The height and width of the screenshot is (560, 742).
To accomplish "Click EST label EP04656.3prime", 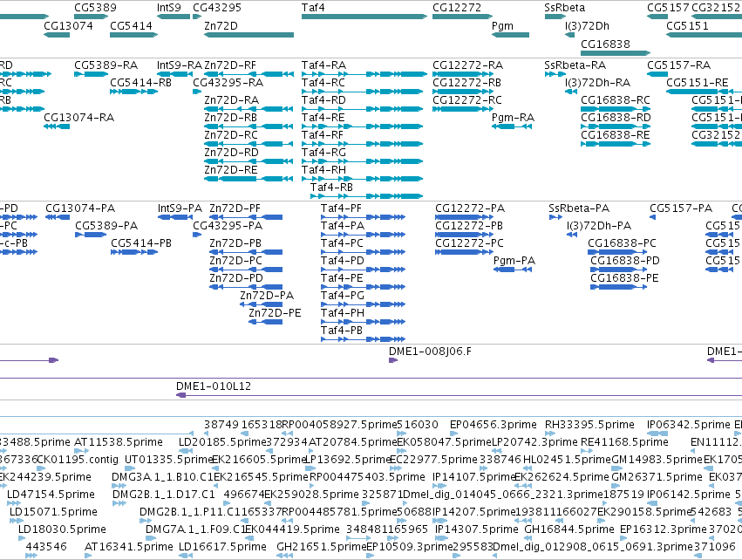I will 494,425.
